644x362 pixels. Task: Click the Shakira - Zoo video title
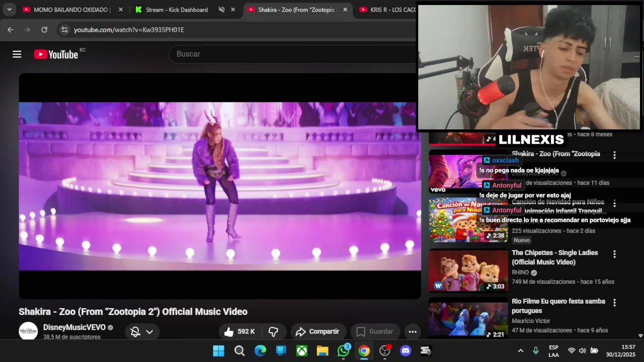coord(133,312)
